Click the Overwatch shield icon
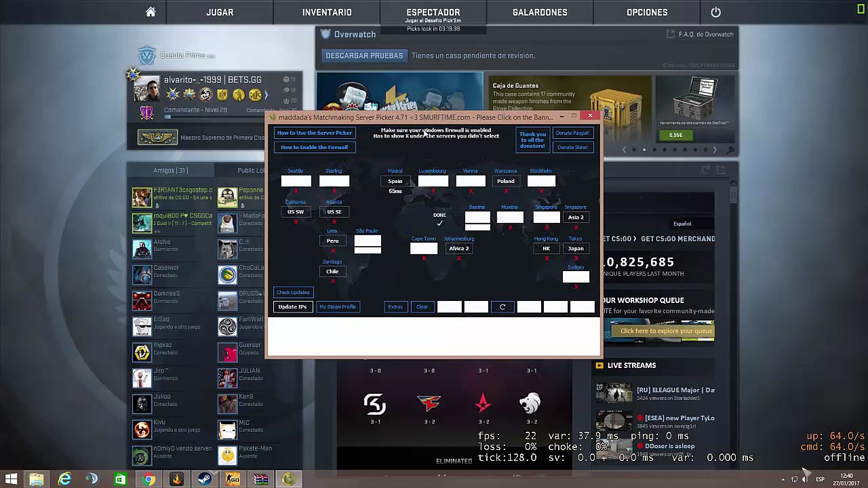The width and height of the screenshot is (868, 488). point(325,34)
